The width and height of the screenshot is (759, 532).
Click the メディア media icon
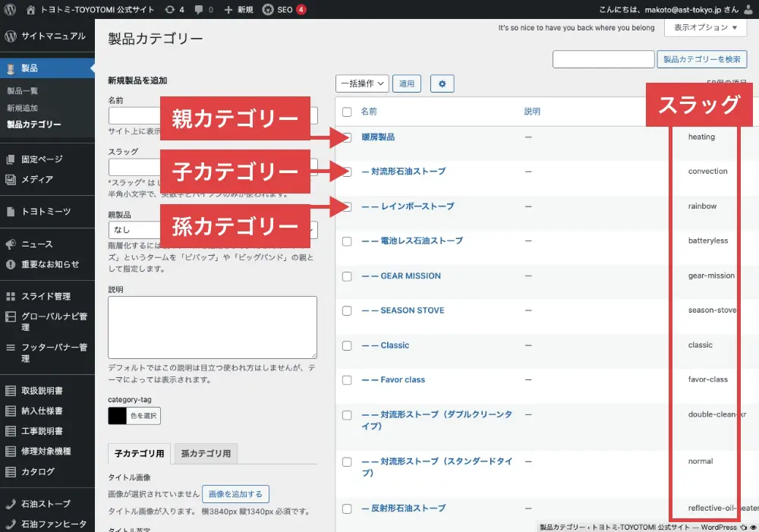(11, 179)
